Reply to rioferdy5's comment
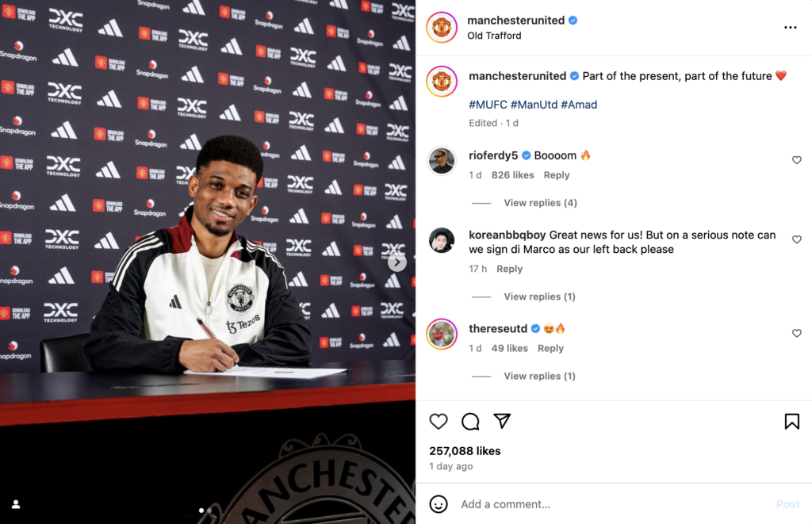Viewport: 812px width, 524px height. 556,175
